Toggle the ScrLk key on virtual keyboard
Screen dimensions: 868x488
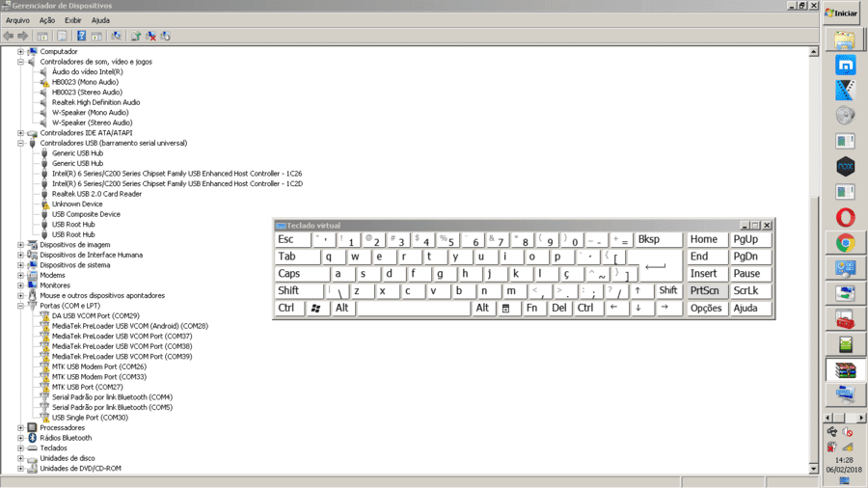point(750,290)
